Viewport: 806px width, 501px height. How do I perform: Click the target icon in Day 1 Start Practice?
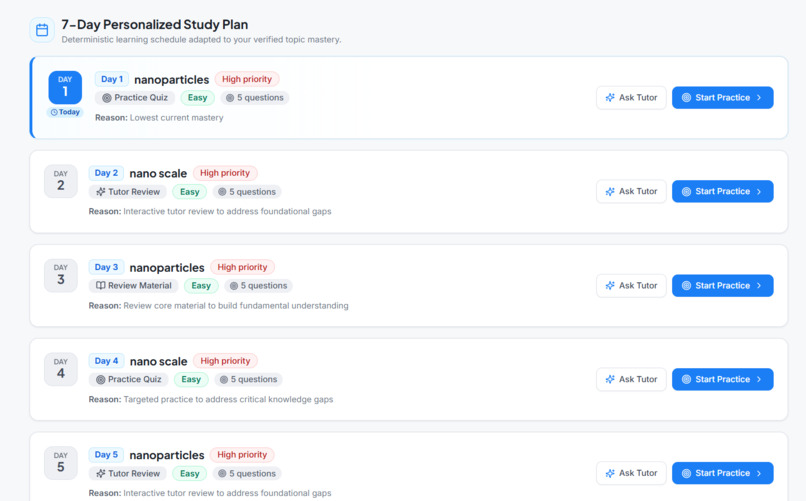click(686, 98)
